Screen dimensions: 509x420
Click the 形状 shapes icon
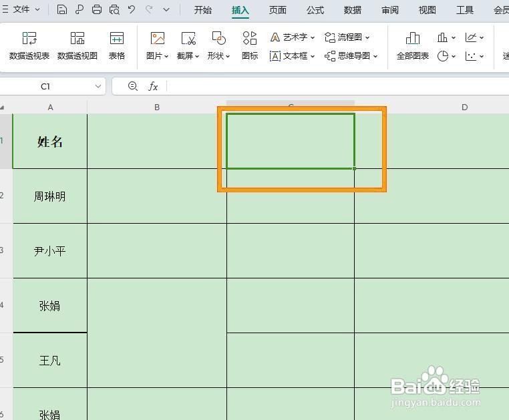tap(218, 38)
